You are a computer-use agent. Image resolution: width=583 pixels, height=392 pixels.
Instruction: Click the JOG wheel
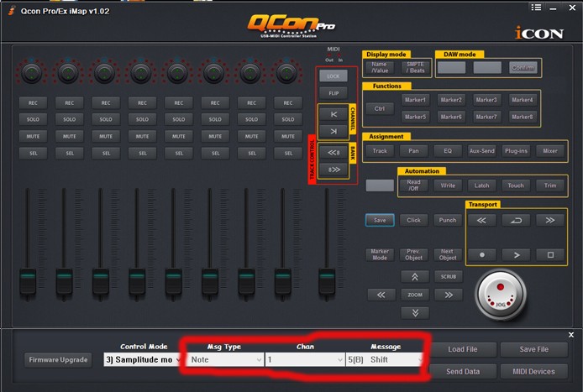[501, 295]
